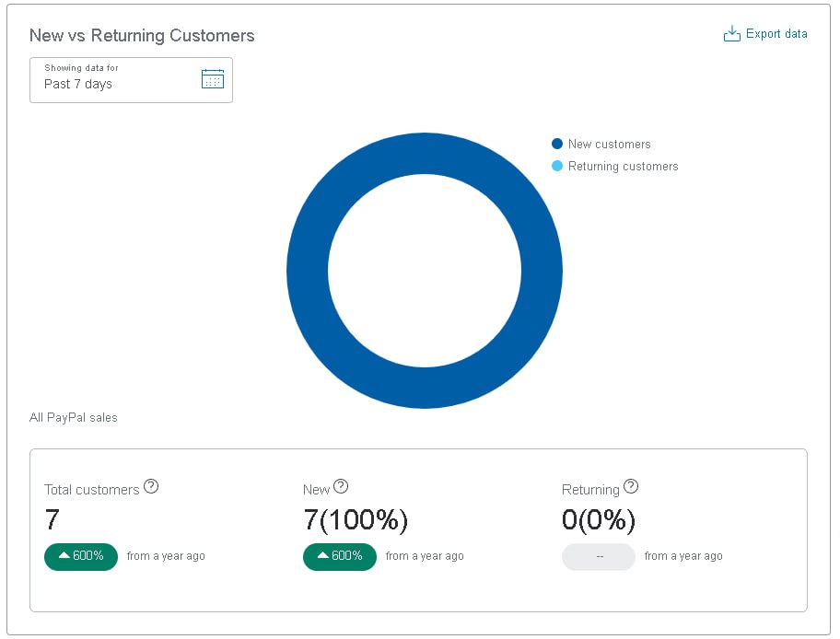Open help icon next to Total customers
840x639 pixels.
151,486
